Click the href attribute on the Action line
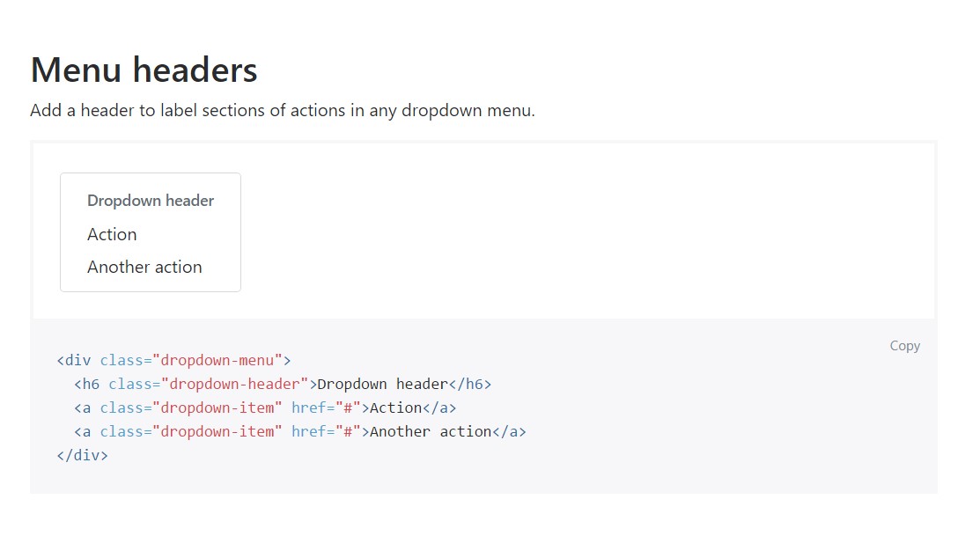 (x=310, y=408)
